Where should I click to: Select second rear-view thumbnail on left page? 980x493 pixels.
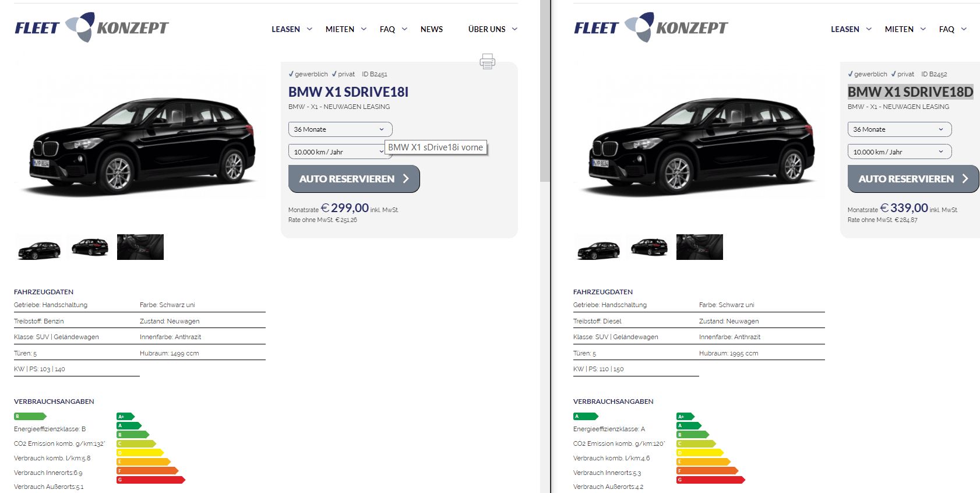(x=90, y=247)
